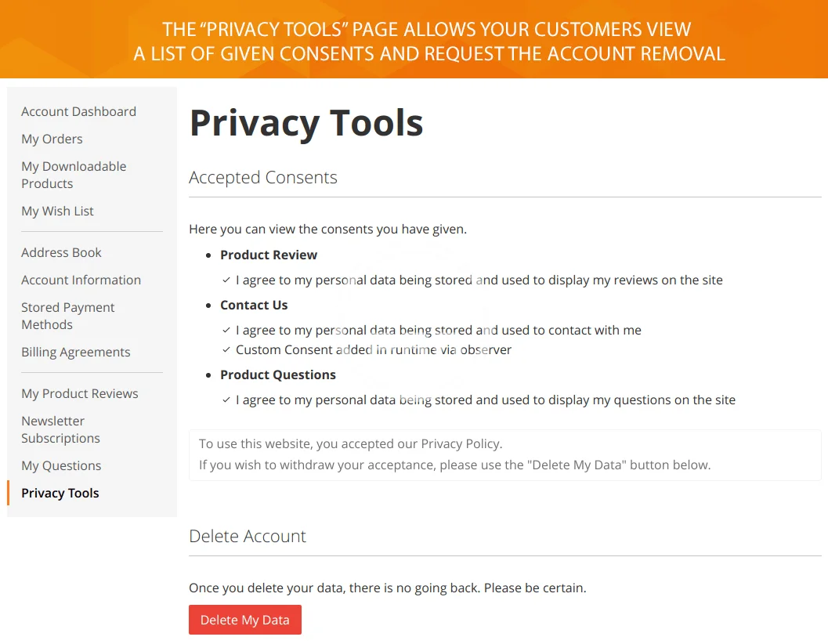The width and height of the screenshot is (828, 644).
Task: Open My Product Reviews
Action: point(80,393)
